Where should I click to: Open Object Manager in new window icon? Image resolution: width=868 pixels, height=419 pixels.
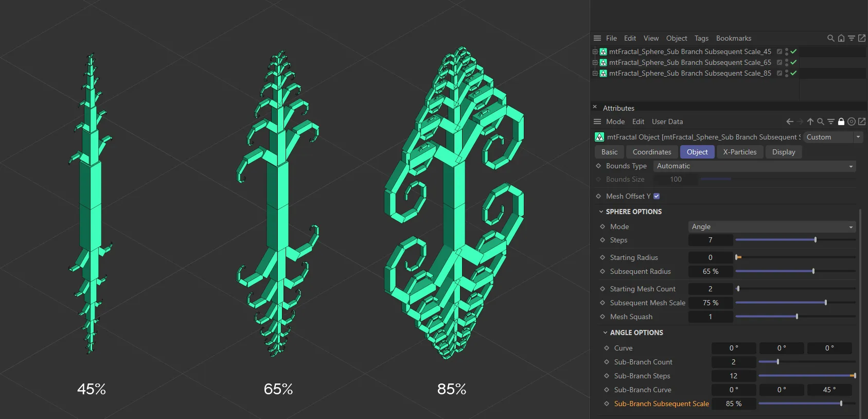point(862,38)
